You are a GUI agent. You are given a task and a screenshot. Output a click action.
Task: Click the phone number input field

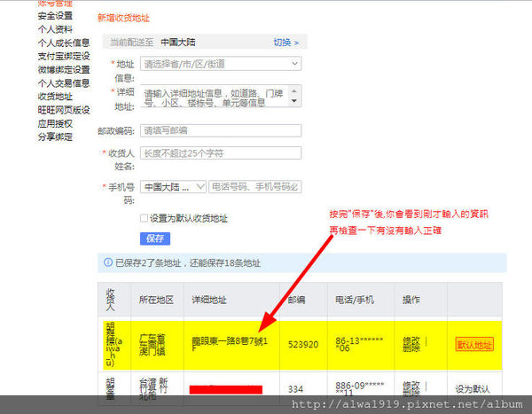255,187
